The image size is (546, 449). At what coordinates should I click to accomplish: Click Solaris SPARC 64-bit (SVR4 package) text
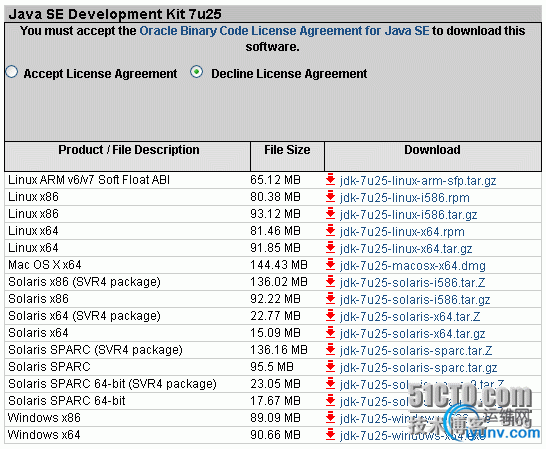click(x=112, y=384)
